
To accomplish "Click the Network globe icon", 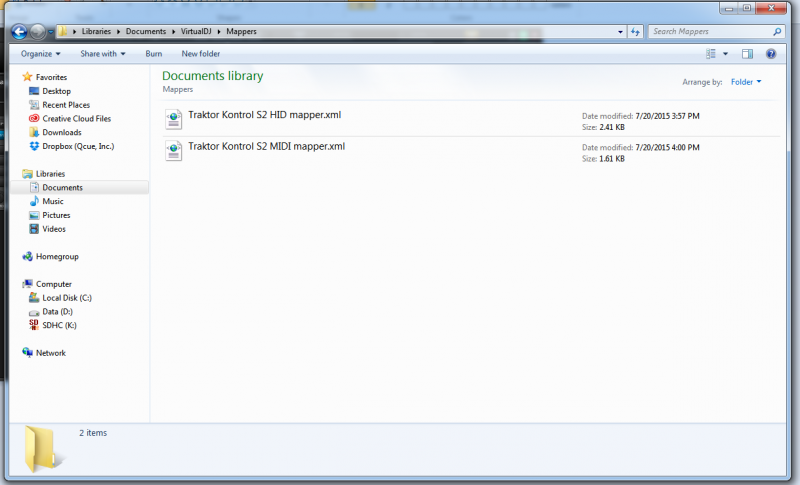I will click(28, 352).
